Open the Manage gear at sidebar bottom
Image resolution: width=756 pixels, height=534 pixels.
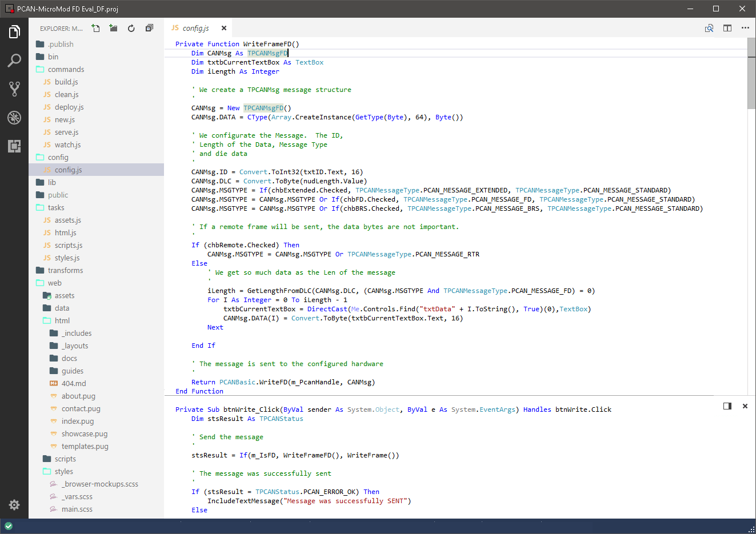tap(14, 505)
